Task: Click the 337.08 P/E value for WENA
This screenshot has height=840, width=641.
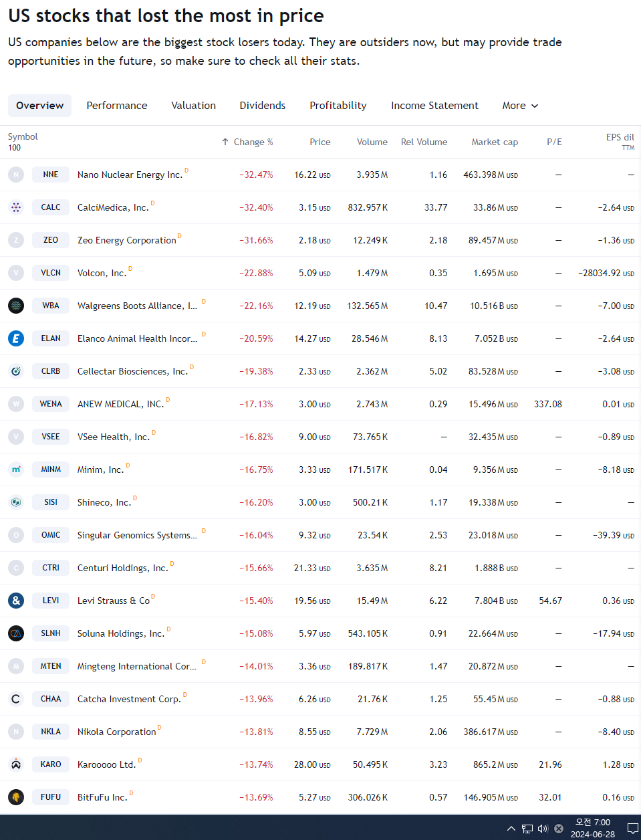Action: [548, 404]
